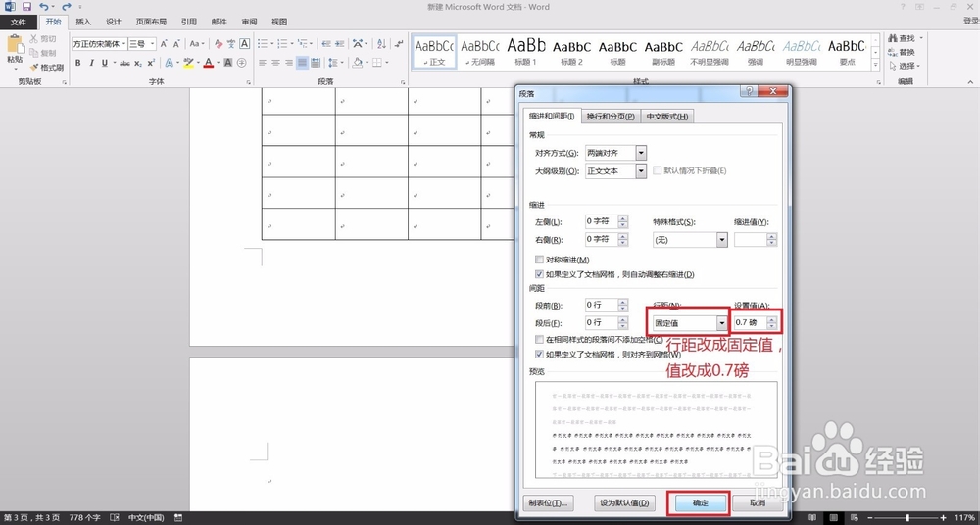Toggle 自动调整右缩进 checkbox
This screenshot has width=980, height=525.
tap(539, 273)
